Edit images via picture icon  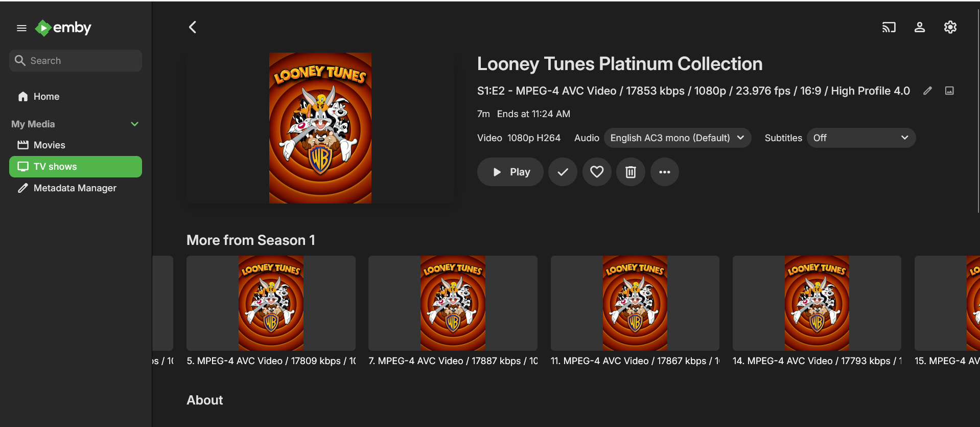click(949, 91)
